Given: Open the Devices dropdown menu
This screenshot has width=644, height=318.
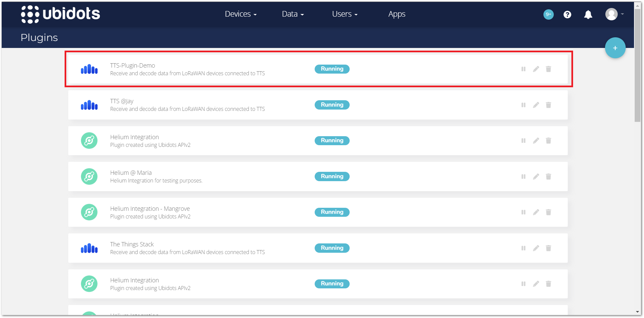Looking at the screenshot, I should (240, 14).
